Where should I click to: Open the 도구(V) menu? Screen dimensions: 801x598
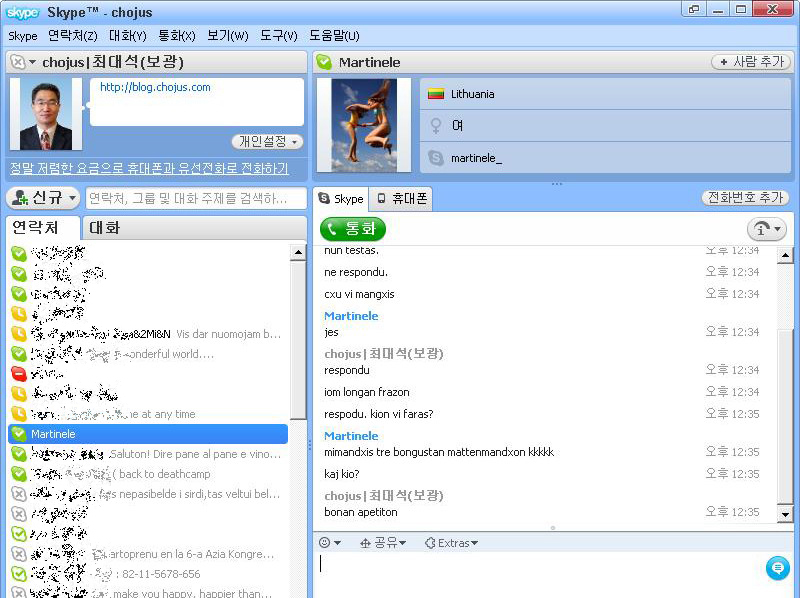(279, 36)
